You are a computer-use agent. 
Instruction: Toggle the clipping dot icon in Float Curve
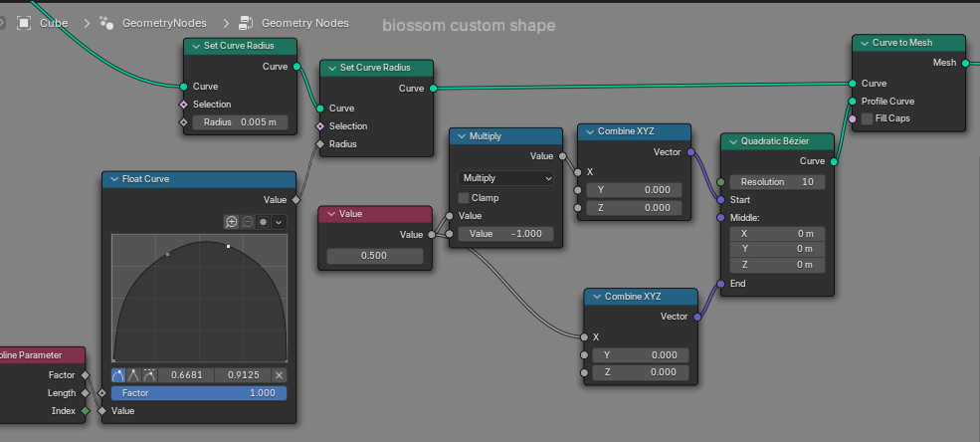[263, 221]
